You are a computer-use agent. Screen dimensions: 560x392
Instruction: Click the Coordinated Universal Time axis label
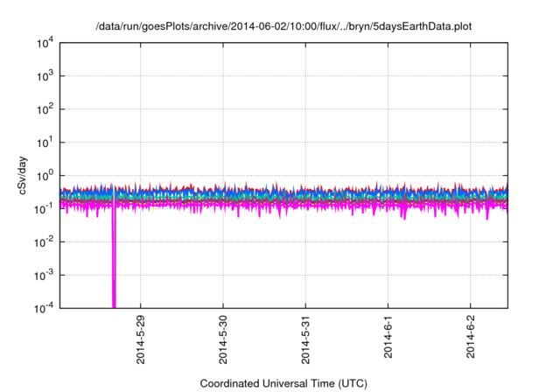point(283,383)
